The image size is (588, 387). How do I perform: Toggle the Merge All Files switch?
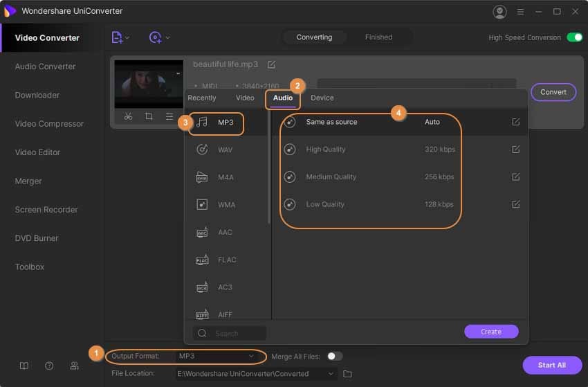click(x=335, y=357)
